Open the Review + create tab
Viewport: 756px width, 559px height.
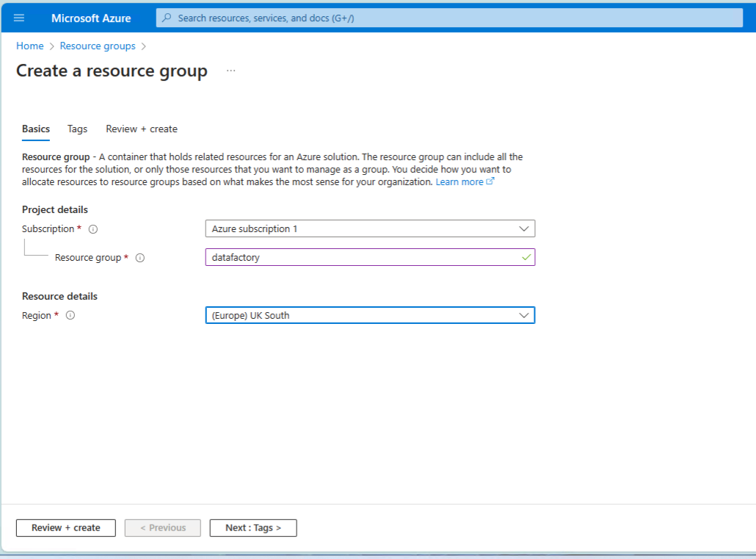pos(142,129)
